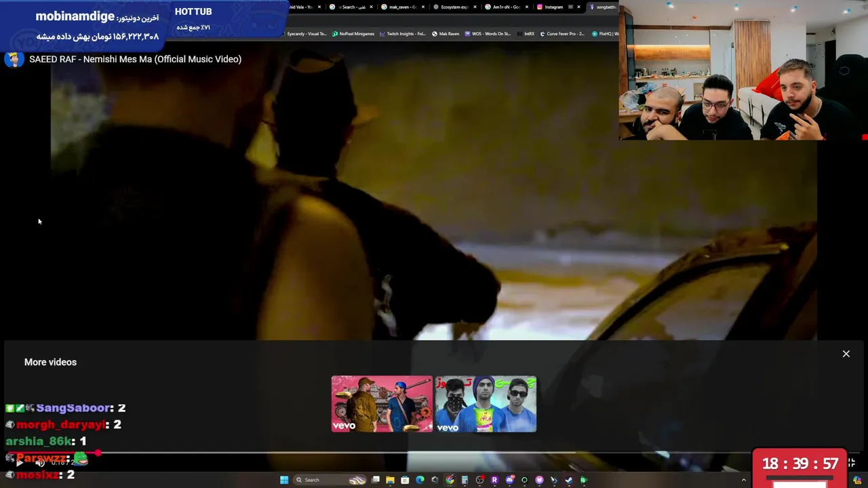The height and width of the screenshot is (488, 868).
Task: Open File Explorer from the taskbar
Action: click(390, 480)
